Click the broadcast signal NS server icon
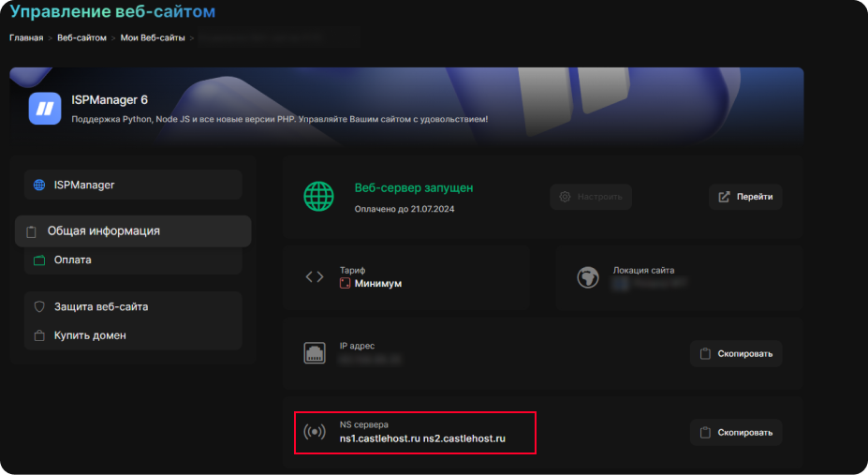This screenshot has width=868, height=475. pos(315,432)
